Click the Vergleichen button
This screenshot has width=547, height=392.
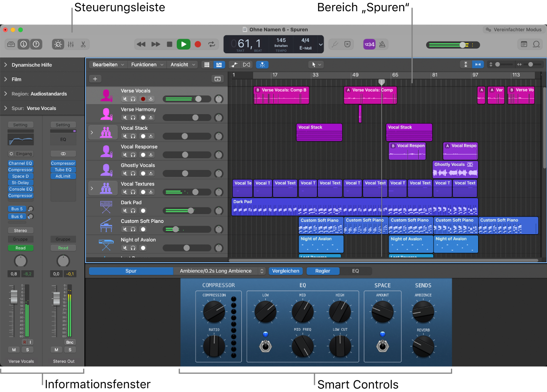(285, 271)
